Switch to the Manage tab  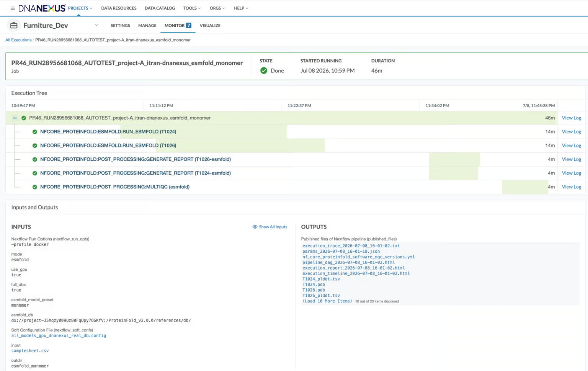point(147,25)
